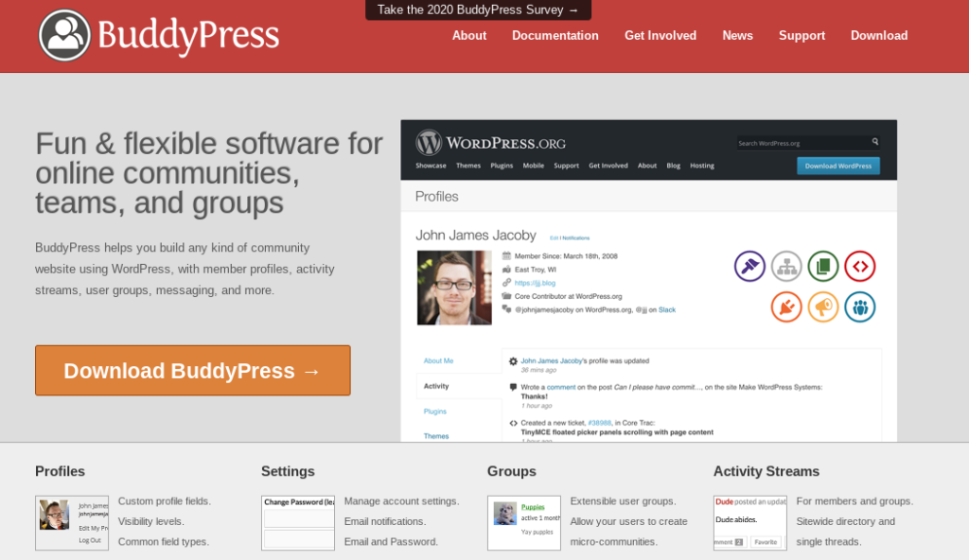This screenshot has width=969, height=560.
Task: Go to the Documentation menu item
Action: coord(555,35)
